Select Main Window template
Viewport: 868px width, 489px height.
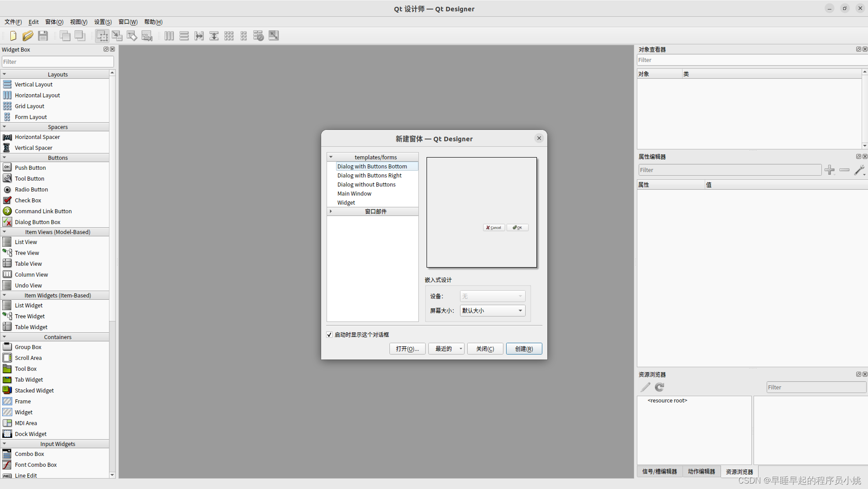(x=354, y=194)
